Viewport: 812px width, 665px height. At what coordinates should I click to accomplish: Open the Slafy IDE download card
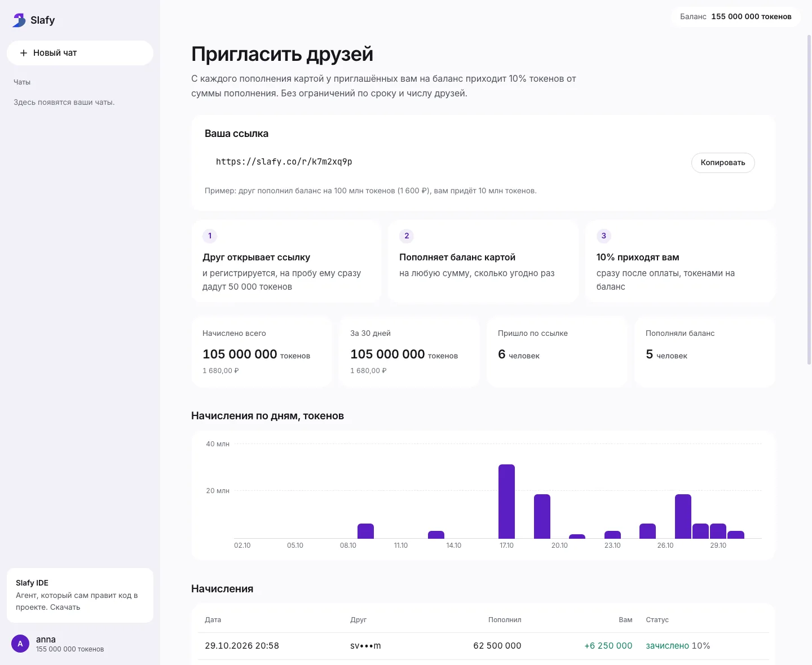(80, 595)
